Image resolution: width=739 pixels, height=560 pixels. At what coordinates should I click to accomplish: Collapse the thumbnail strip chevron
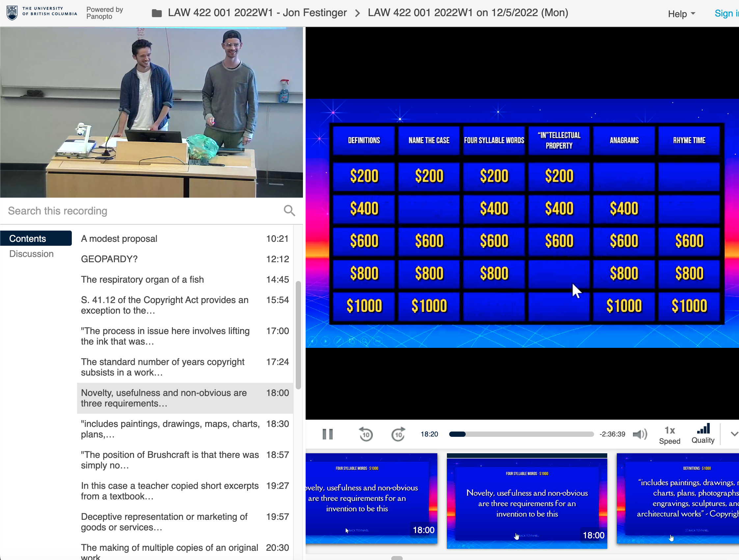click(734, 434)
